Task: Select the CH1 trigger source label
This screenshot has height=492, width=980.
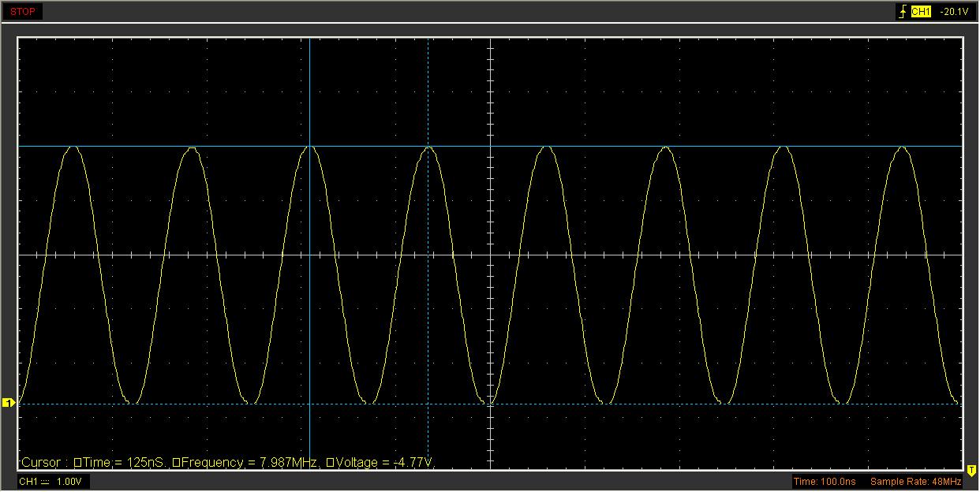Action: coord(921,12)
